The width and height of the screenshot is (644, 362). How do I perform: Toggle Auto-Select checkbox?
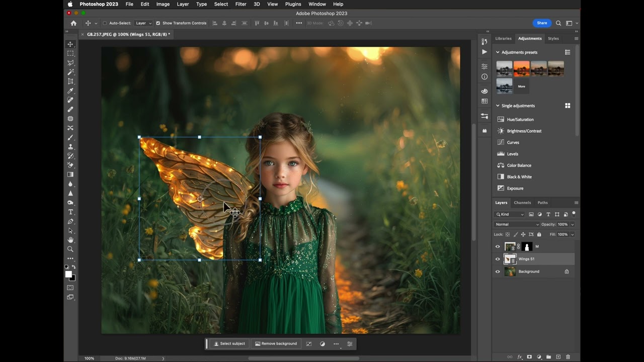click(105, 23)
